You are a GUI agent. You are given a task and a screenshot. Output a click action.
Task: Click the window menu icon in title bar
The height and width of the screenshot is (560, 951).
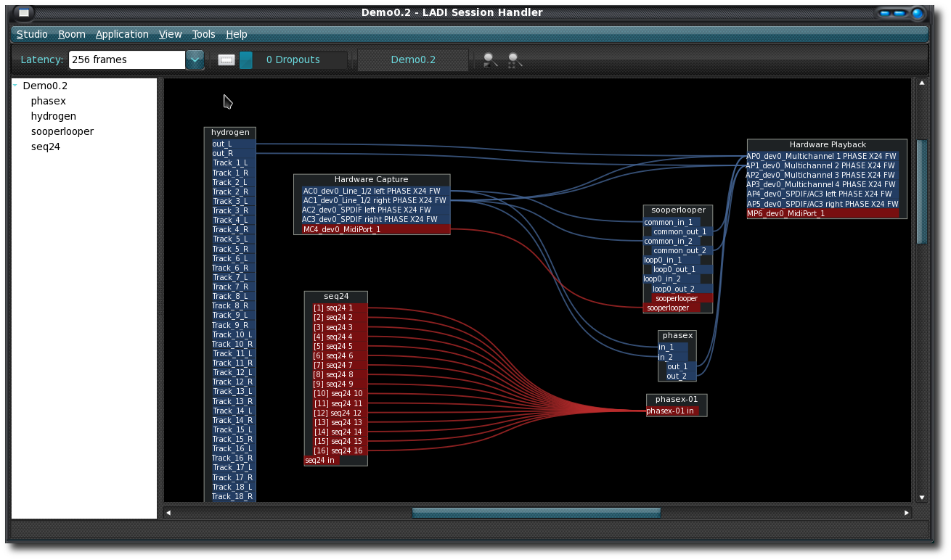(x=24, y=13)
